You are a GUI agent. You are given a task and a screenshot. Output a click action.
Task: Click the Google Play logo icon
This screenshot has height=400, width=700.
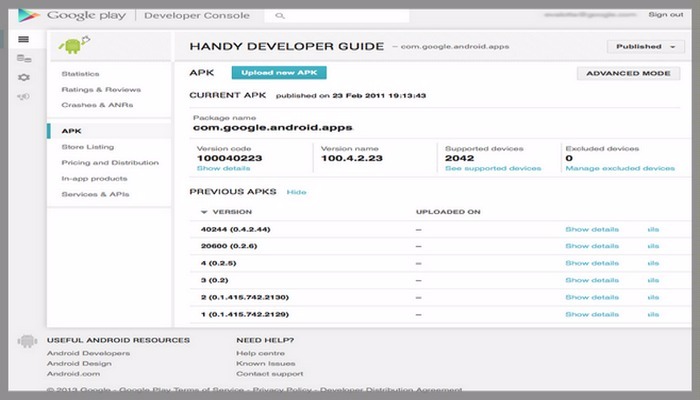tap(30, 15)
